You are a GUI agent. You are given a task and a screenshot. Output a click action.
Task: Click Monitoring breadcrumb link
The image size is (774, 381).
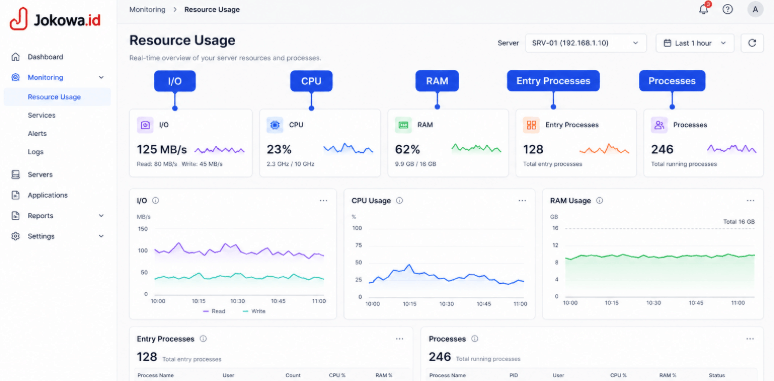147,9
